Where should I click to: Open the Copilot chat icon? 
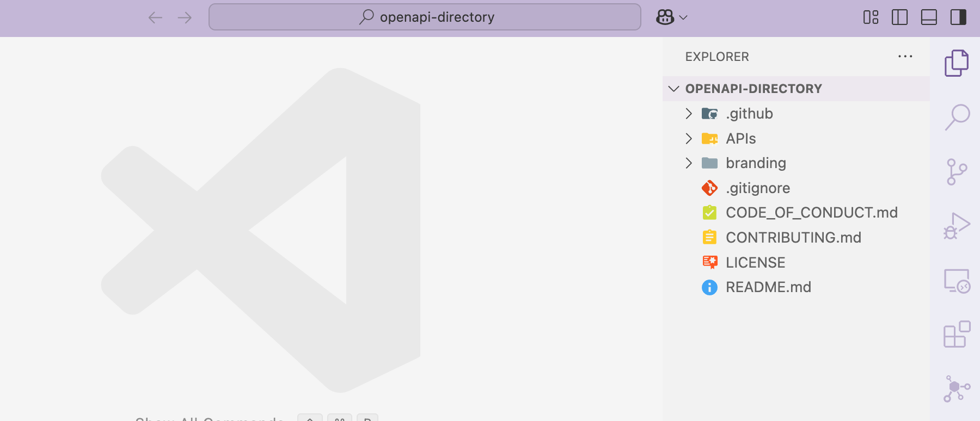(x=665, y=17)
